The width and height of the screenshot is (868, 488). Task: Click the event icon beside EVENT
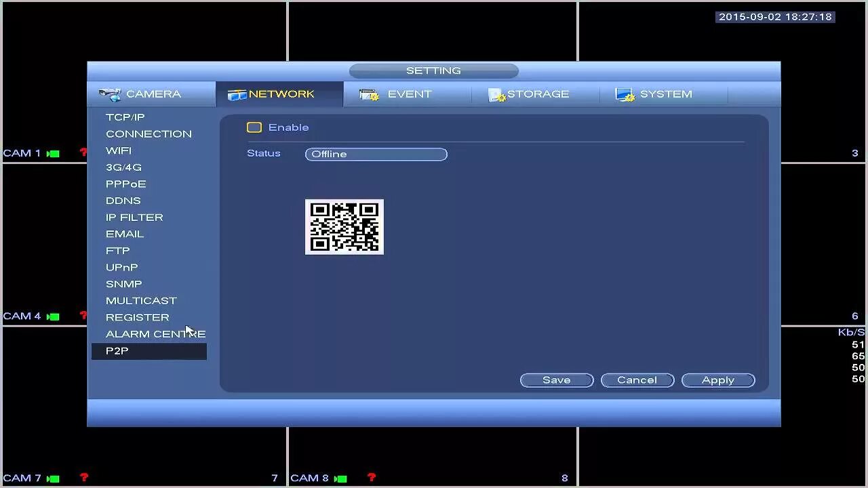tap(369, 95)
